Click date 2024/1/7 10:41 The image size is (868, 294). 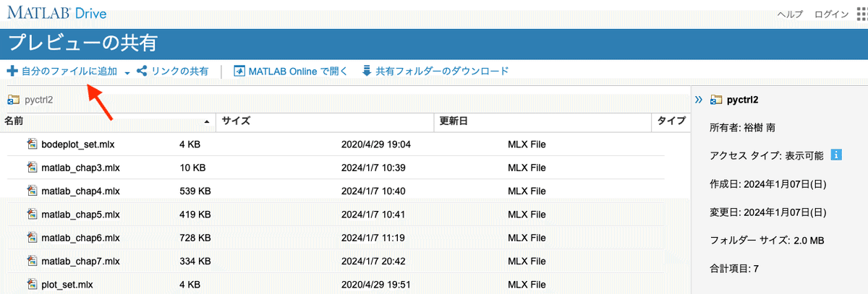click(x=373, y=215)
